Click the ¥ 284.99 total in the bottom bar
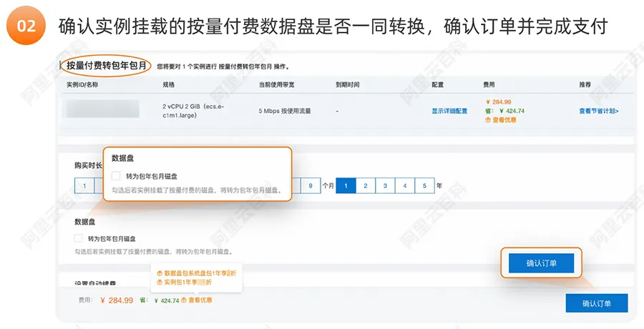This screenshot has height=329, width=644. coord(117,300)
